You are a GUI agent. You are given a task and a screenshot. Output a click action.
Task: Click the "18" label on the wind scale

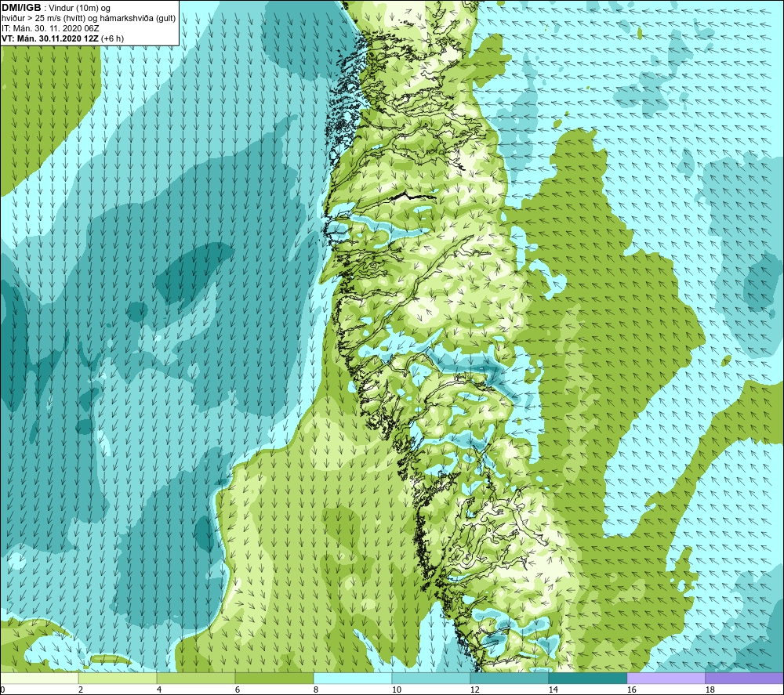pos(710,690)
